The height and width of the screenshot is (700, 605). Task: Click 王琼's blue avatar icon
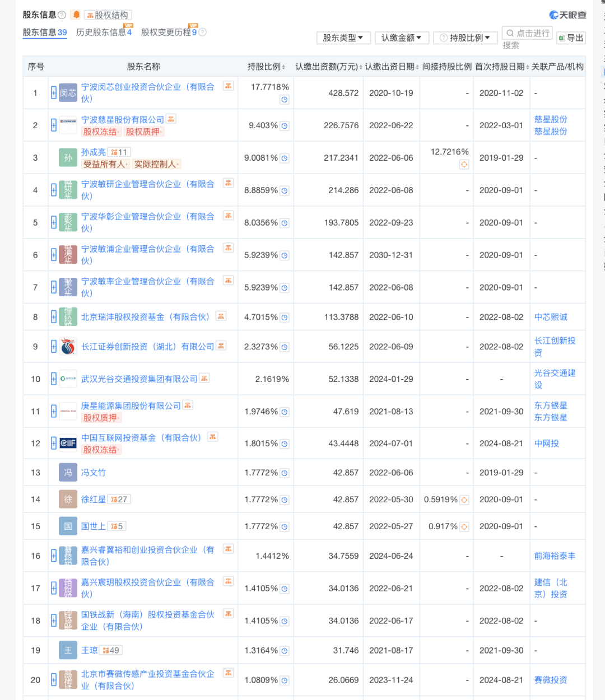coord(68,650)
